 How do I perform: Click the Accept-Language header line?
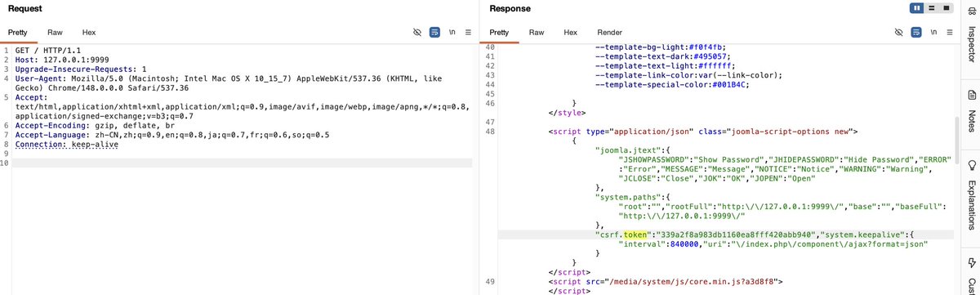coord(172,135)
